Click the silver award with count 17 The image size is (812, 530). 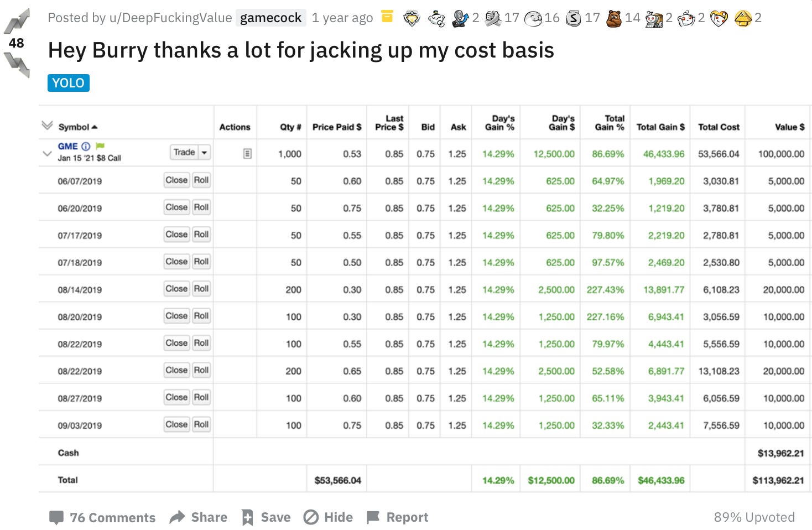pyautogui.click(x=574, y=18)
